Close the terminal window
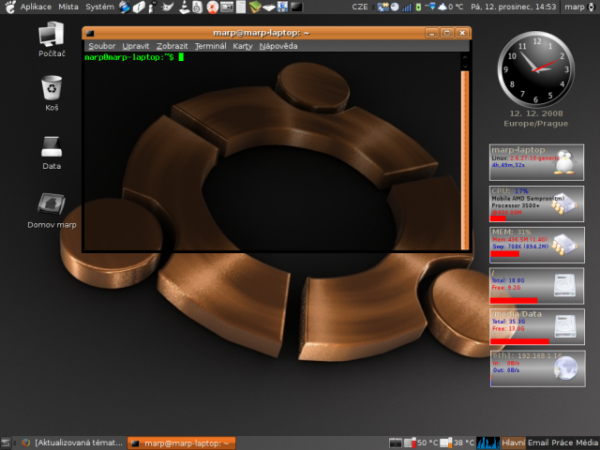Viewport: 600px width, 450px height. click(x=462, y=33)
